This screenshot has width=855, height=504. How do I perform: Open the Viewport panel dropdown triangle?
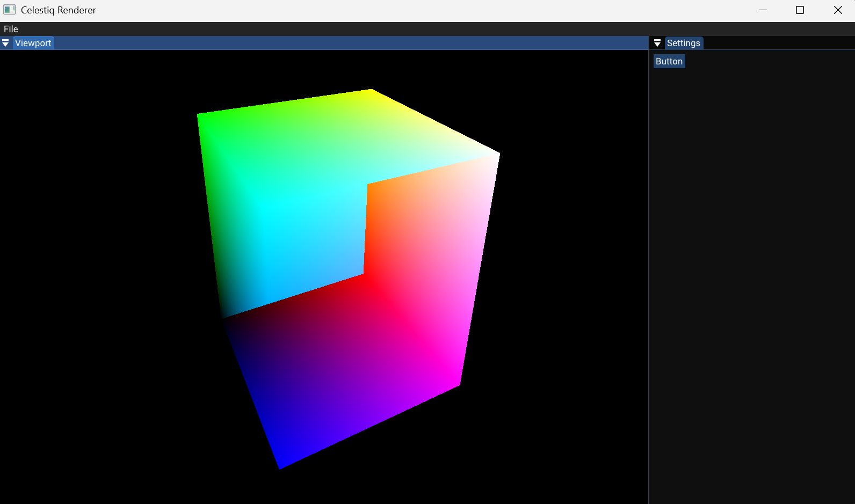tap(5, 43)
